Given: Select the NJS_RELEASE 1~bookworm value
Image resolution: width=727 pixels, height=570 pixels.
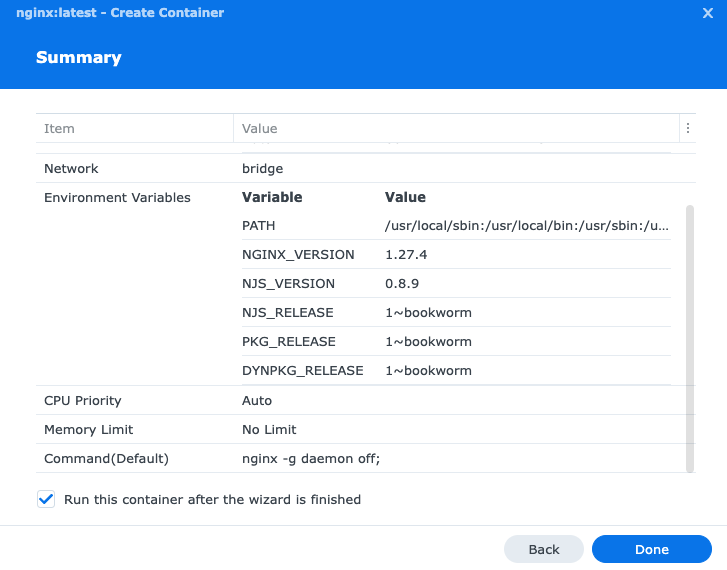Looking at the screenshot, I should point(428,313).
